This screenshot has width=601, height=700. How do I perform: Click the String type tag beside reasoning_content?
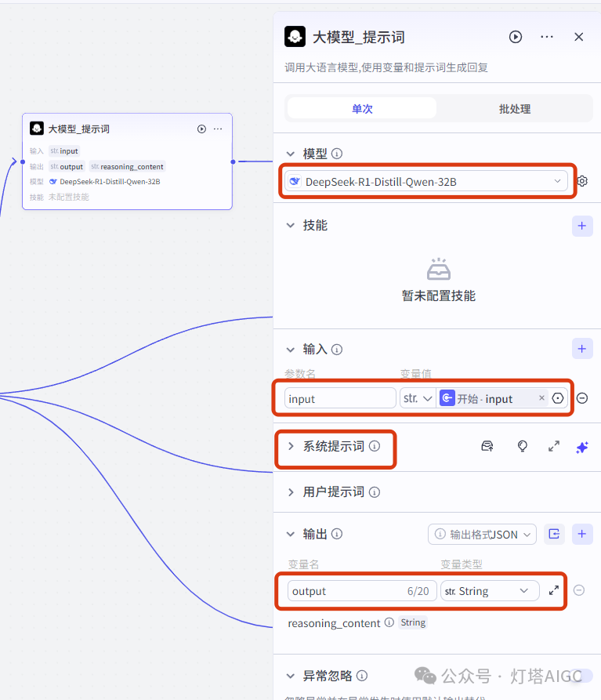tap(413, 622)
